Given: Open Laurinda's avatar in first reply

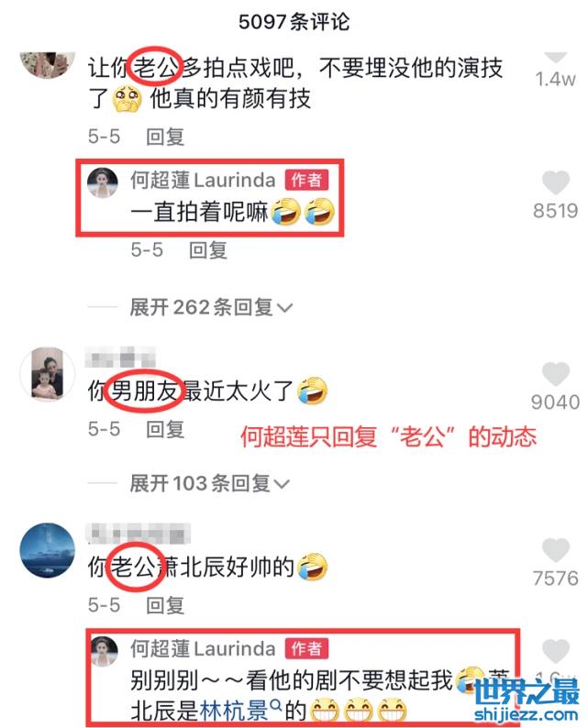Looking at the screenshot, I should tap(103, 182).
